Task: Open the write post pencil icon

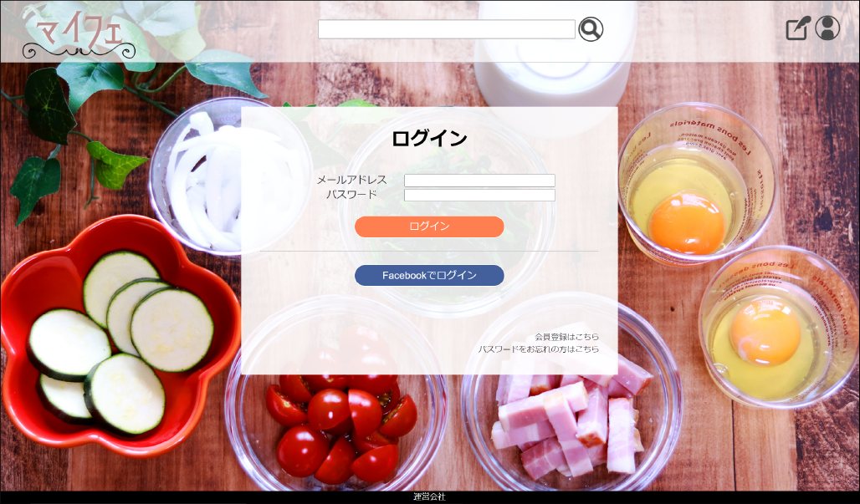Action: tap(797, 28)
